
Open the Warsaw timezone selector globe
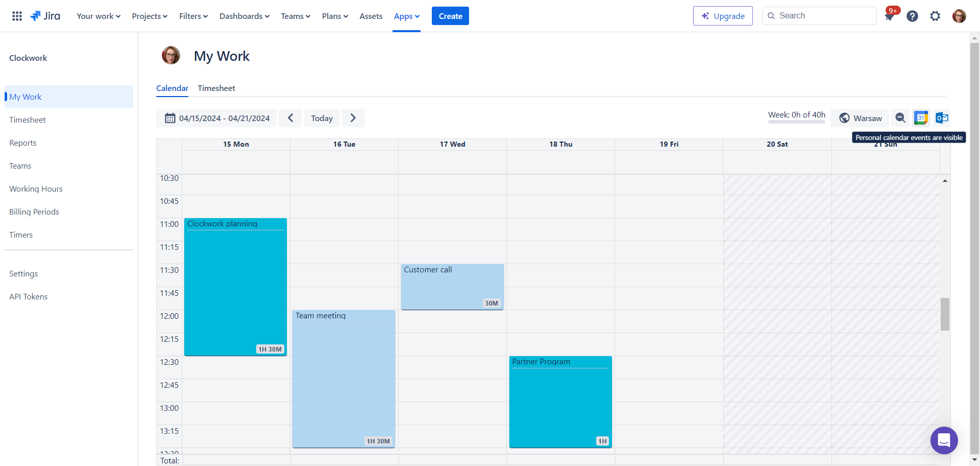tap(845, 118)
